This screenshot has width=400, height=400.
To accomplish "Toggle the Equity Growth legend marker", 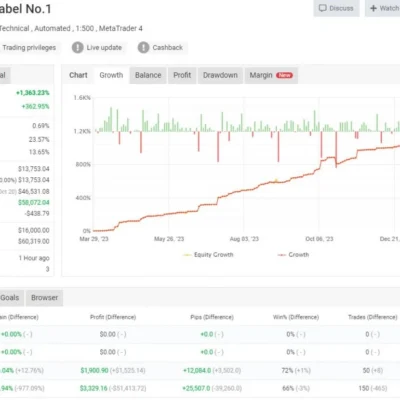I will (x=187, y=255).
